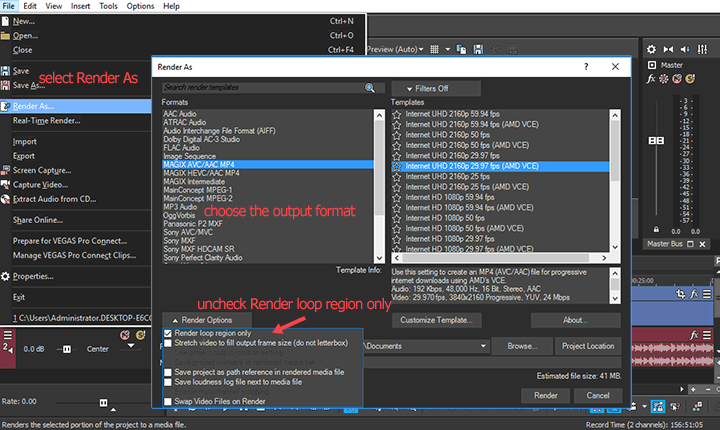Click the Screen Capture icon in File menu

(6, 170)
